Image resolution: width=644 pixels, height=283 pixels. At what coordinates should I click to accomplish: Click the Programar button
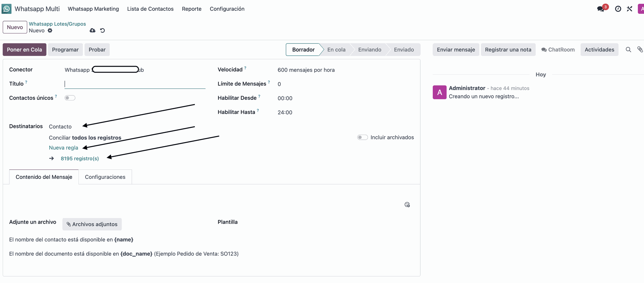click(65, 50)
